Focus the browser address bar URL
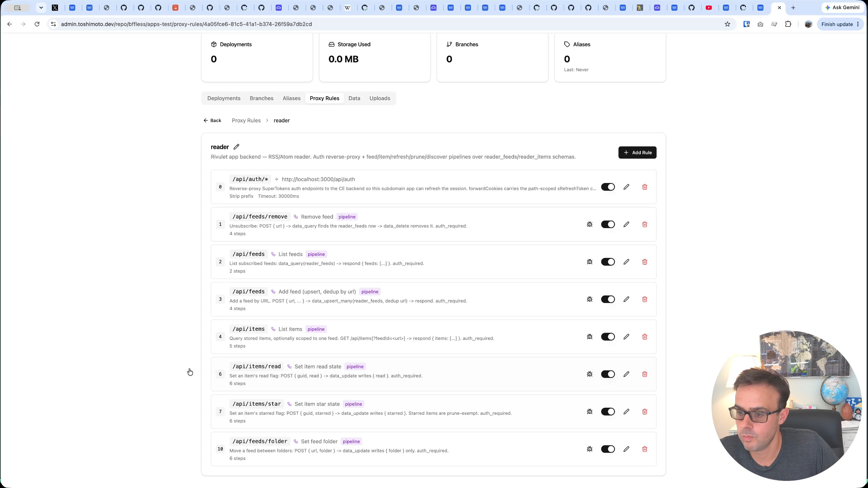This screenshot has height=488, width=868. [x=186, y=24]
